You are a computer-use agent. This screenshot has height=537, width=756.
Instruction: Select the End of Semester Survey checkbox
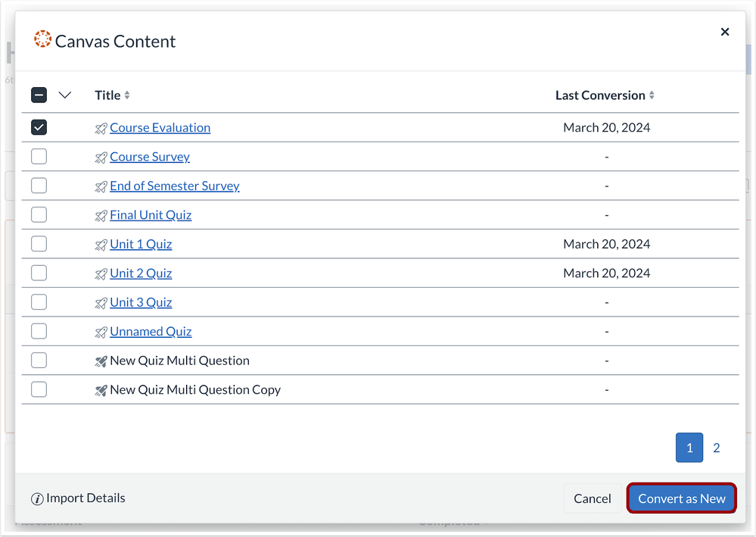pos(39,186)
